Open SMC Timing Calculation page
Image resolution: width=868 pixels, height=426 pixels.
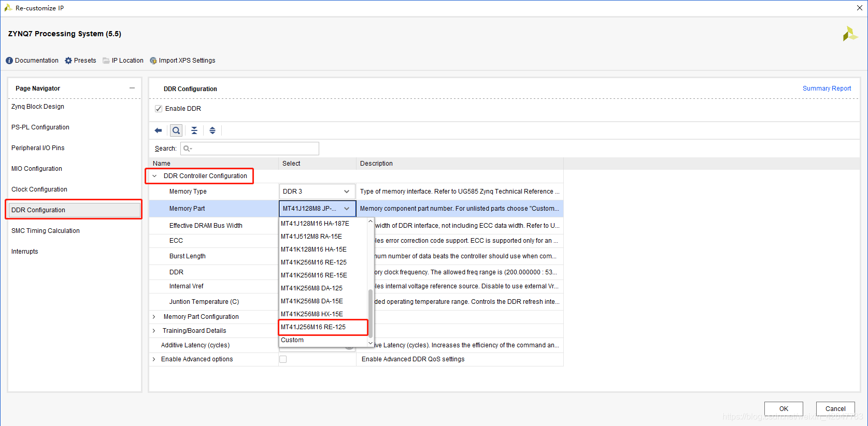46,231
